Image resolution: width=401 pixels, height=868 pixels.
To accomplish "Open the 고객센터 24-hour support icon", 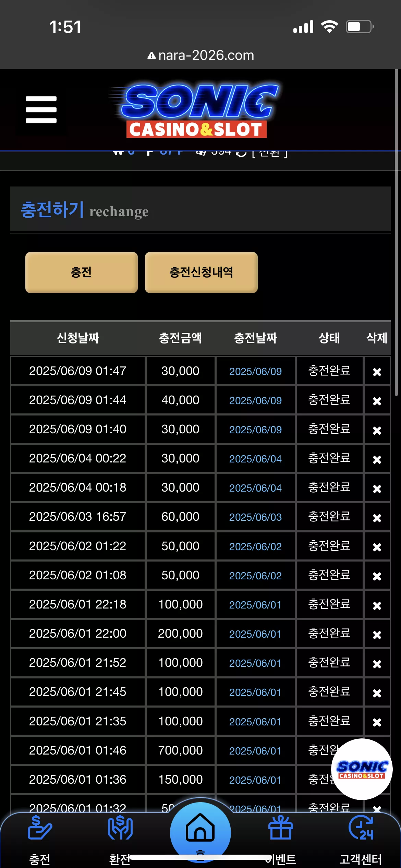I will point(361,828).
